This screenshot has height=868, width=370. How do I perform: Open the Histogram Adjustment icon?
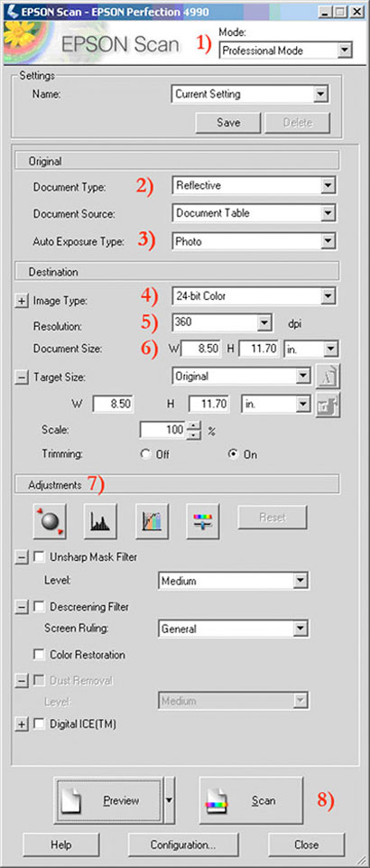point(100,521)
